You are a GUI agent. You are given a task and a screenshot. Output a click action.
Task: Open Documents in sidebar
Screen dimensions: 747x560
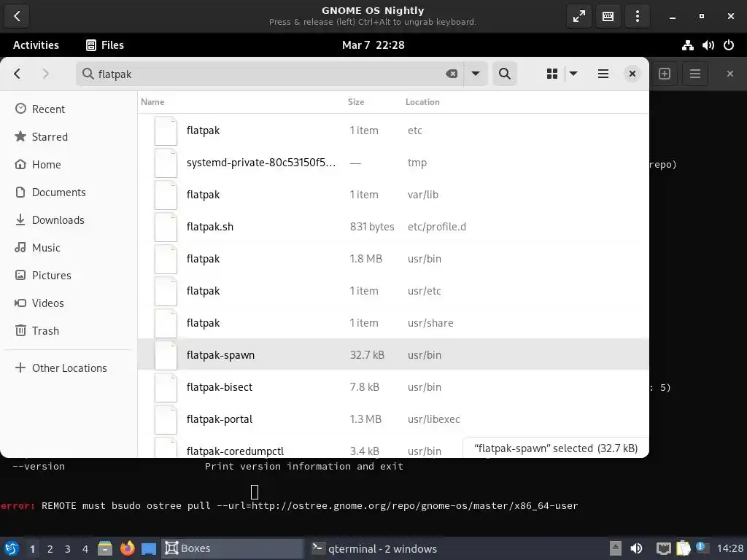69,192
